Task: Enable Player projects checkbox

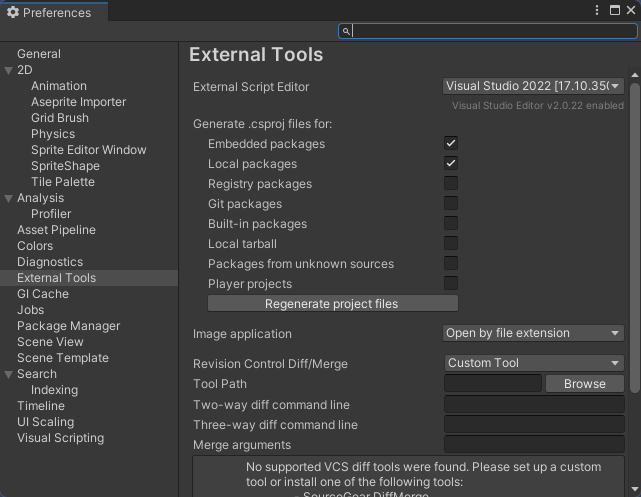Action: tap(451, 283)
